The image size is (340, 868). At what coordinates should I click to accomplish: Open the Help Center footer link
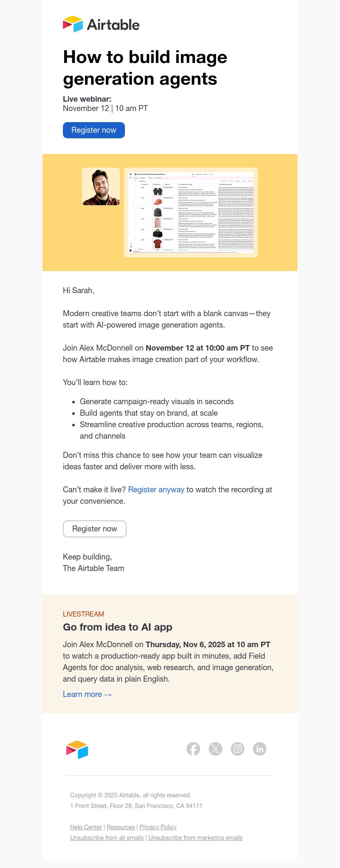(x=86, y=827)
